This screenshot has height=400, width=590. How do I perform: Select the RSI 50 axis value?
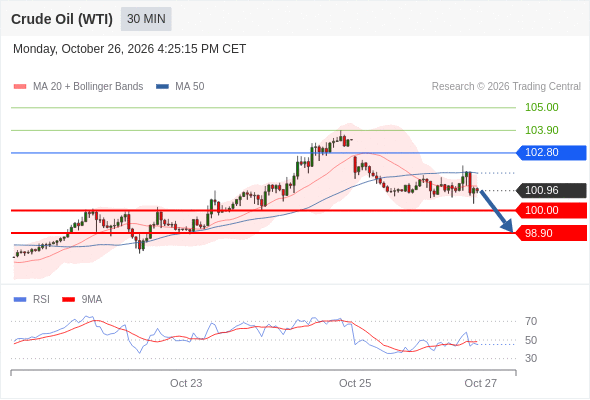tap(531, 340)
